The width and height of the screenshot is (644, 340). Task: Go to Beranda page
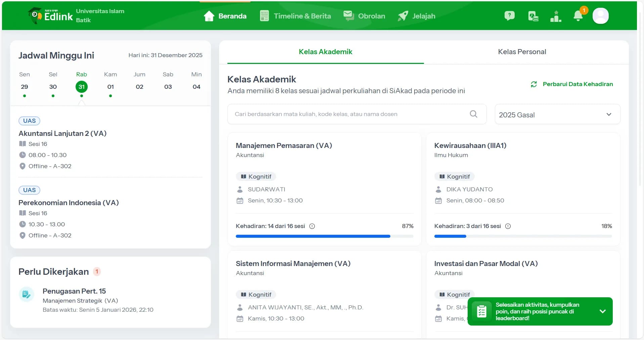(x=225, y=16)
